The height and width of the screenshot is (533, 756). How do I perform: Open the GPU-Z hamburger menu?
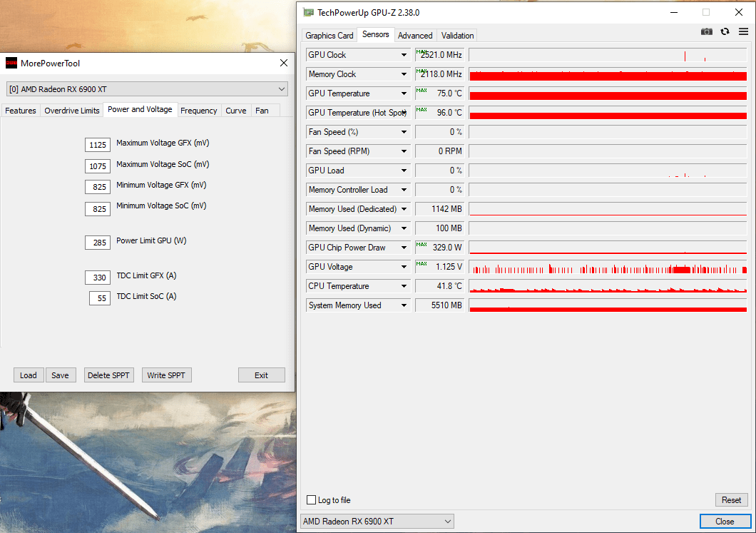pyautogui.click(x=743, y=31)
